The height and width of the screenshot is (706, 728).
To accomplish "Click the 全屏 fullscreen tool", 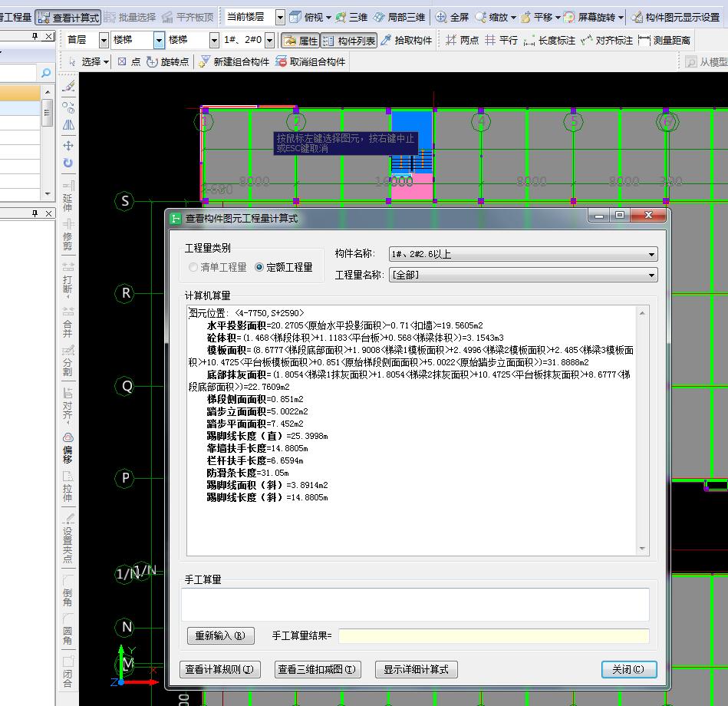I will (x=452, y=18).
